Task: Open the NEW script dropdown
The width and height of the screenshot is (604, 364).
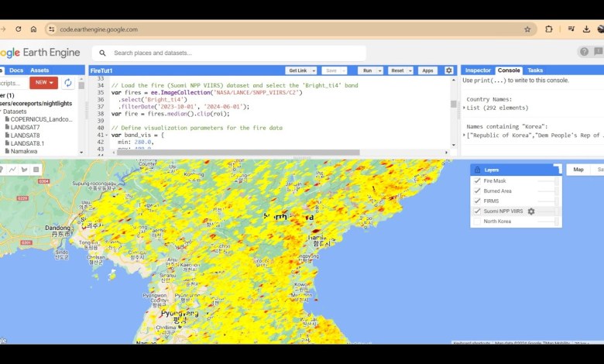Action: 43,82
